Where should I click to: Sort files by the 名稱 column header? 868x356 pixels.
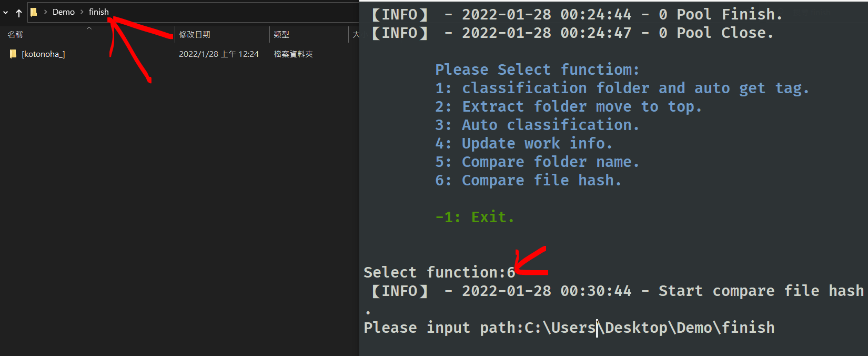click(x=15, y=35)
